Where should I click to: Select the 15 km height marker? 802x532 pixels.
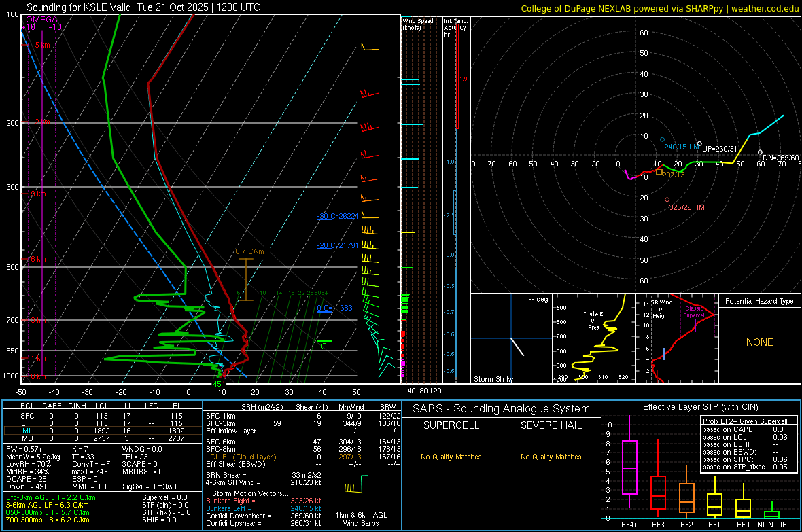pyautogui.click(x=40, y=45)
